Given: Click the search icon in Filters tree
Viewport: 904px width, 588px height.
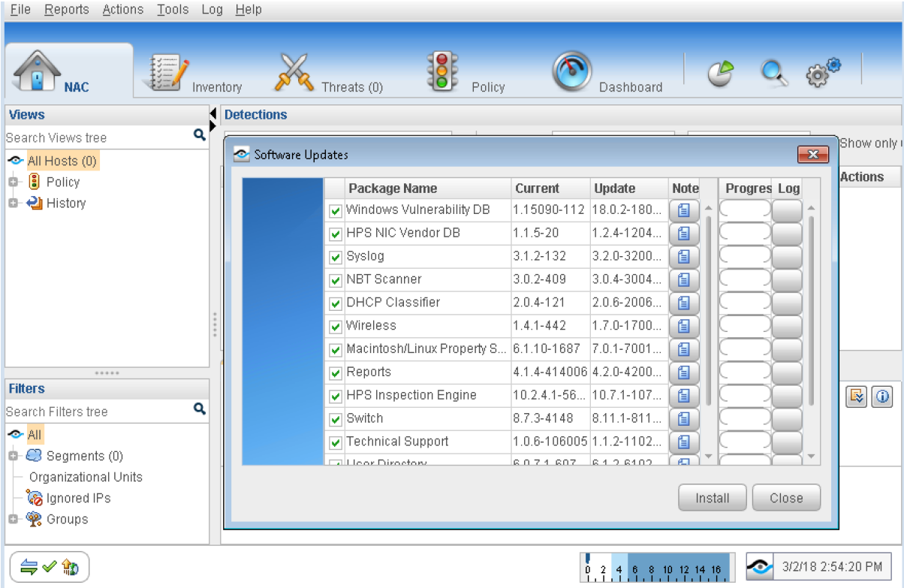Looking at the screenshot, I should pos(199,409).
